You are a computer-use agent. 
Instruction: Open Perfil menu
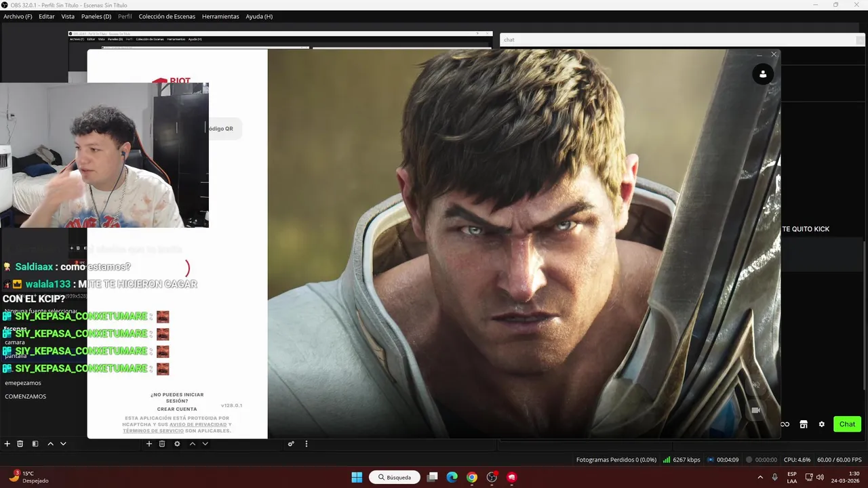tap(125, 16)
